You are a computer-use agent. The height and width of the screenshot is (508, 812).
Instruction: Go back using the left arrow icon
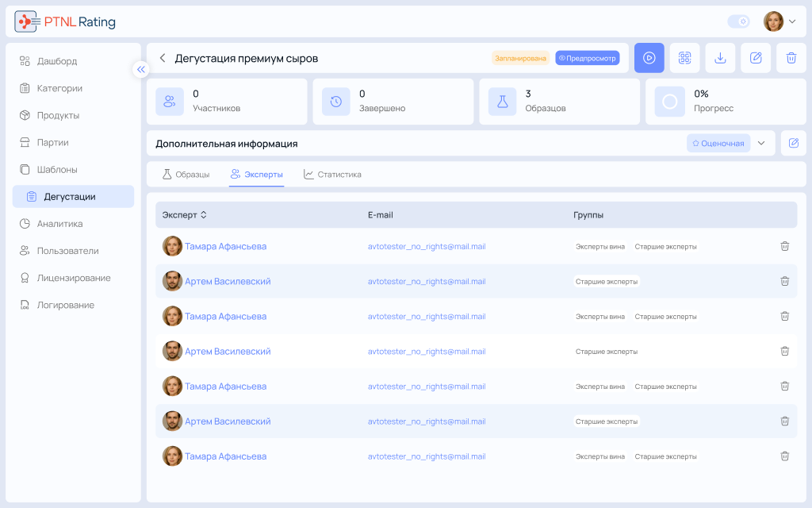click(x=162, y=58)
